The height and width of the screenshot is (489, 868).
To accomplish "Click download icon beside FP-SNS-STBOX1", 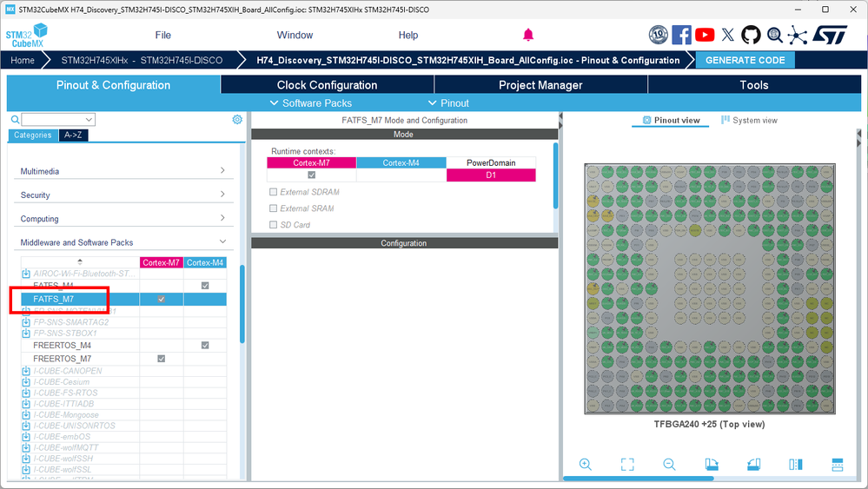I will click(26, 333).
